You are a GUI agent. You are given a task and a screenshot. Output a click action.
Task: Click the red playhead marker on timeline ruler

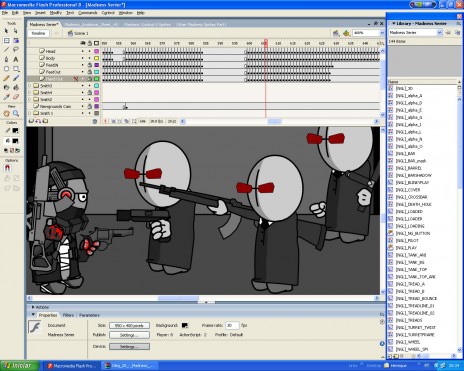pos(266,43)
